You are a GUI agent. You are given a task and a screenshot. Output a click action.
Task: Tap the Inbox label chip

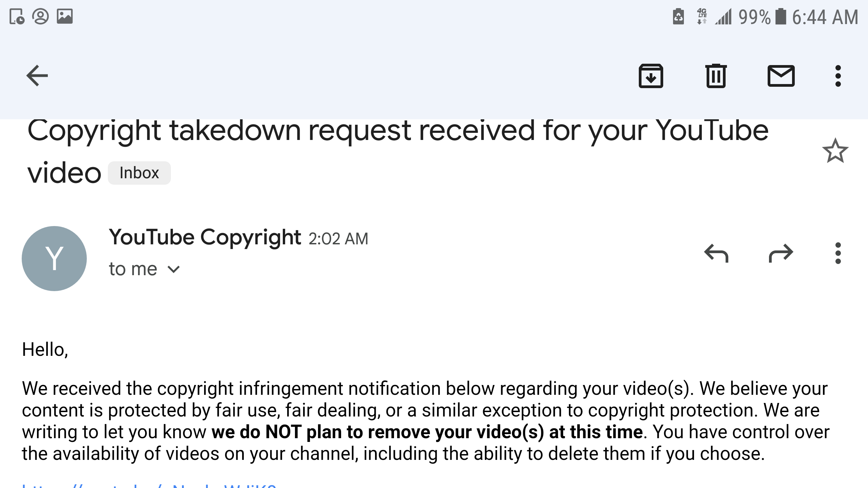[139, 173]
